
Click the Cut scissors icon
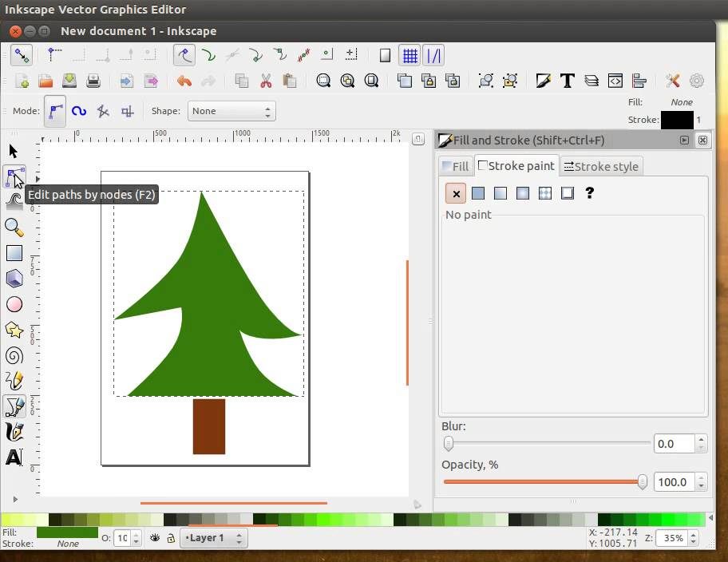tap(266, 81)
